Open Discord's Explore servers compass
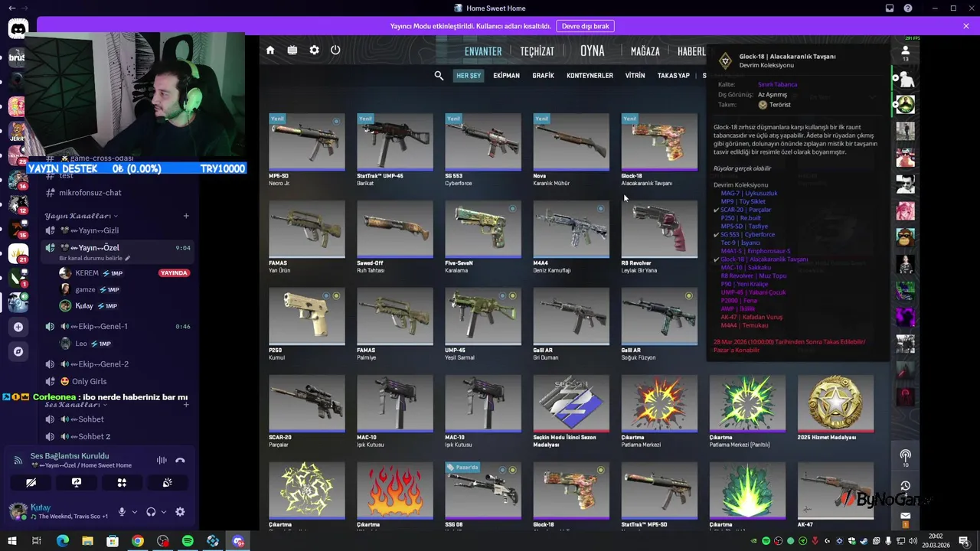The width and height of the screenshot is (980, 551). click(18, 351)
